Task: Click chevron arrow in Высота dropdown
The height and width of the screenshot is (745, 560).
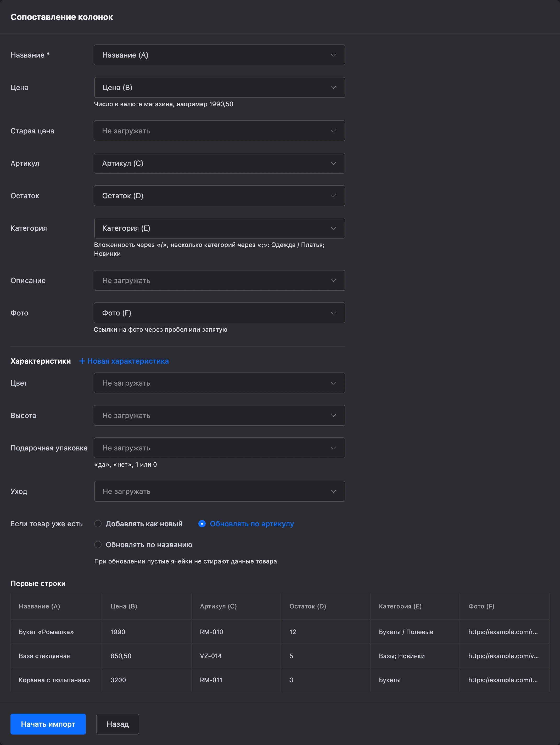Action: [x=333, y=416]
